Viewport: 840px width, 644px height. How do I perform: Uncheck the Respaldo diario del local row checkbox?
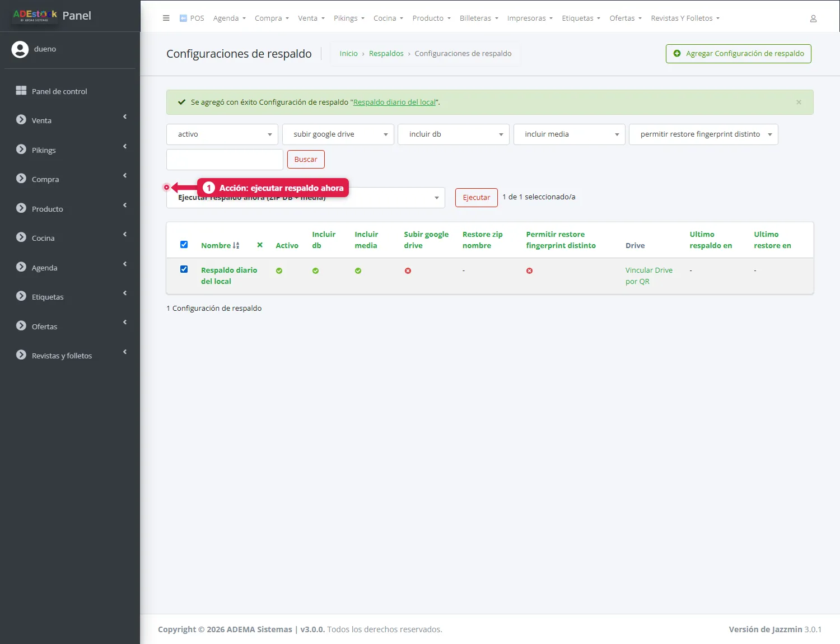pos(184,269)
